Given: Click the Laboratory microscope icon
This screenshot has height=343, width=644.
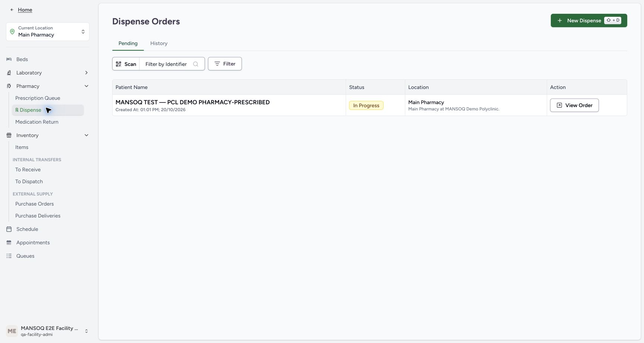Looking at the screenshot, I should 9,73.
